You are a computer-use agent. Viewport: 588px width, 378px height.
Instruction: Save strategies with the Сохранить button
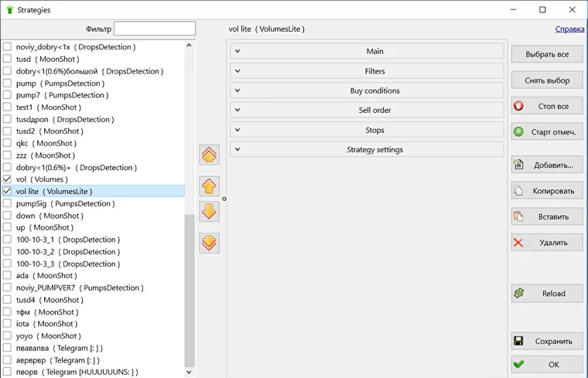[547, 341]
